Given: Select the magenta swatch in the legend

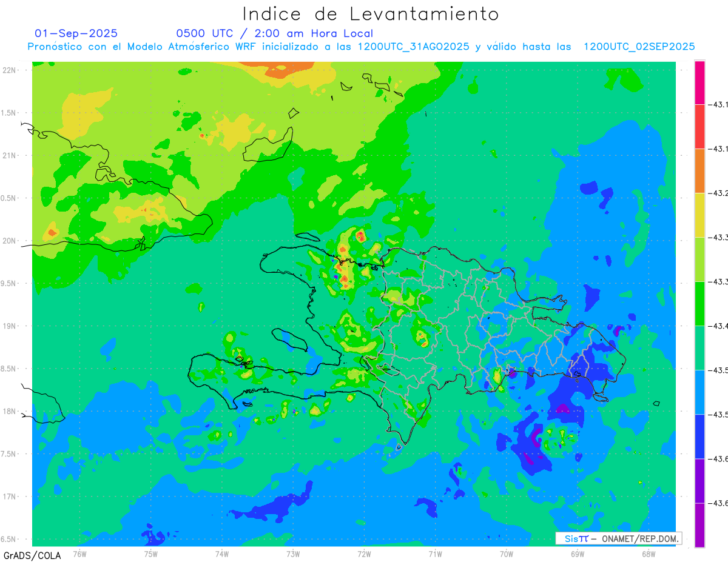Looking at the screenshot, I should tap(699, 82).
